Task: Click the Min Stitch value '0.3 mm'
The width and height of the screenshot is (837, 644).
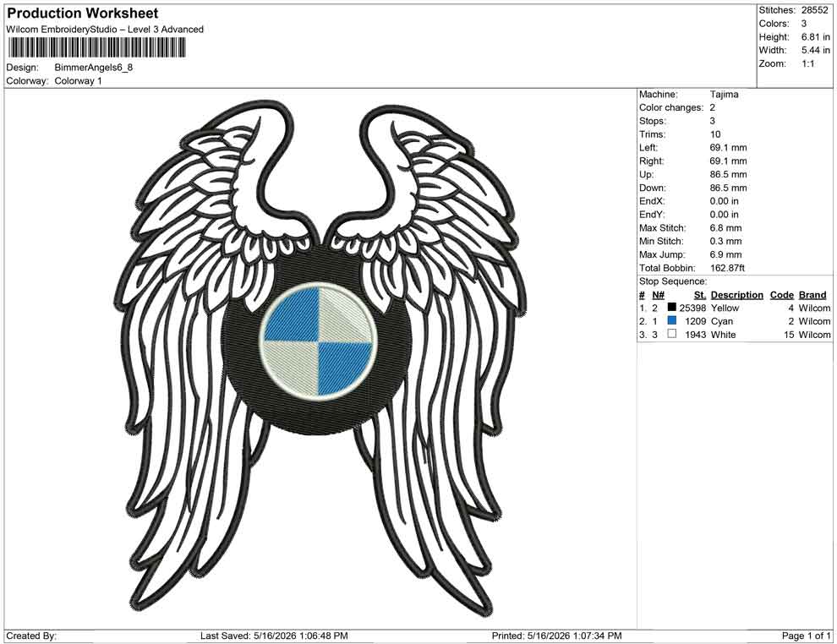Action: [726, 241]
